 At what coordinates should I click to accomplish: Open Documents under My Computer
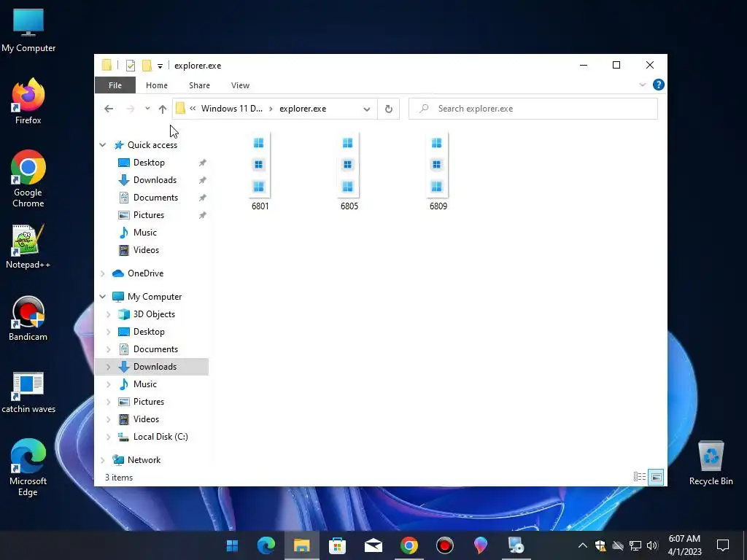(x=155, y=349)
